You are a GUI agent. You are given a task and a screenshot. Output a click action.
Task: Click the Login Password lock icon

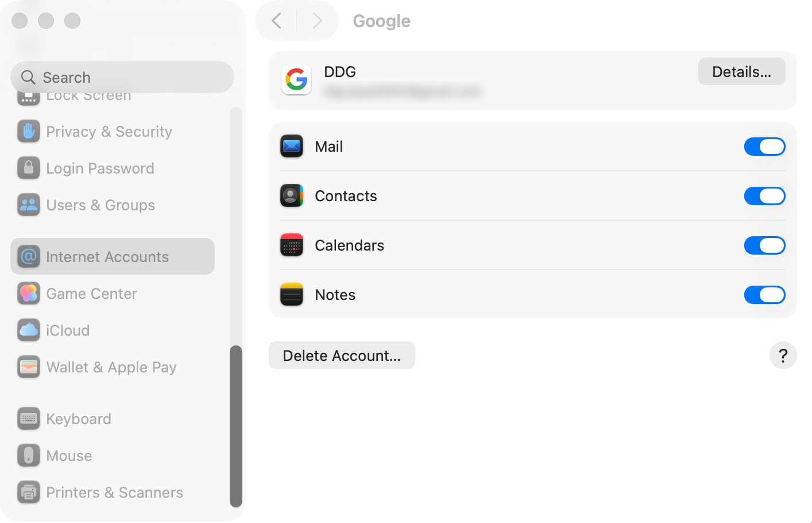[29, 168]
